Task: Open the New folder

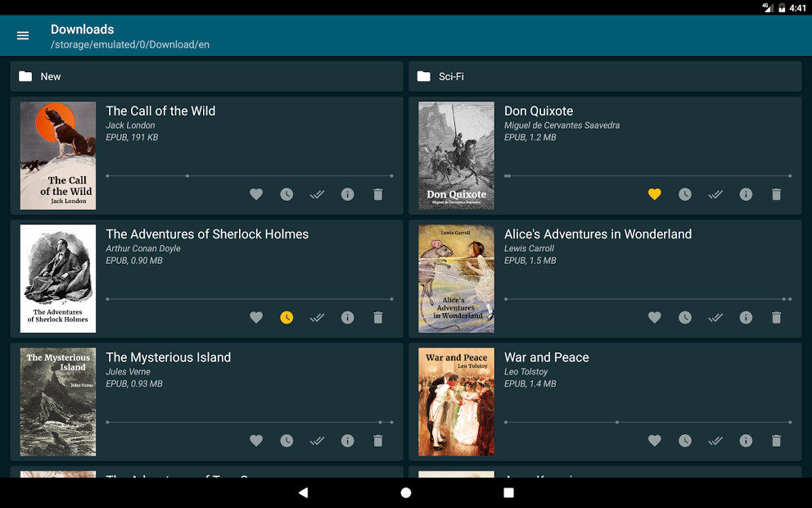Action: pos(206,76)
